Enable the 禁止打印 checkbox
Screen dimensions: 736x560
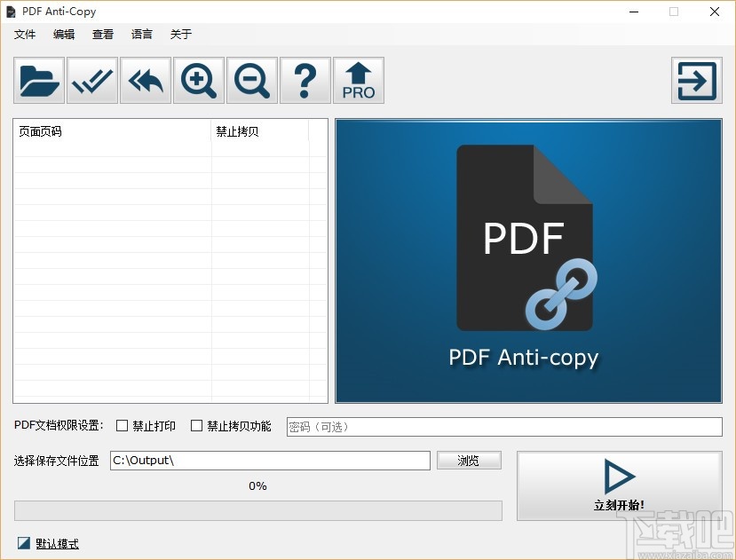122,426
